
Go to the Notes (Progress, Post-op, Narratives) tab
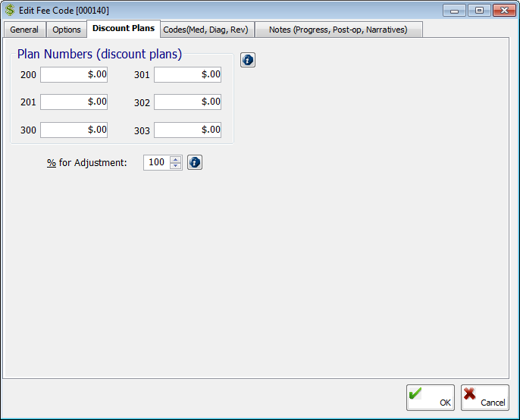338,30
